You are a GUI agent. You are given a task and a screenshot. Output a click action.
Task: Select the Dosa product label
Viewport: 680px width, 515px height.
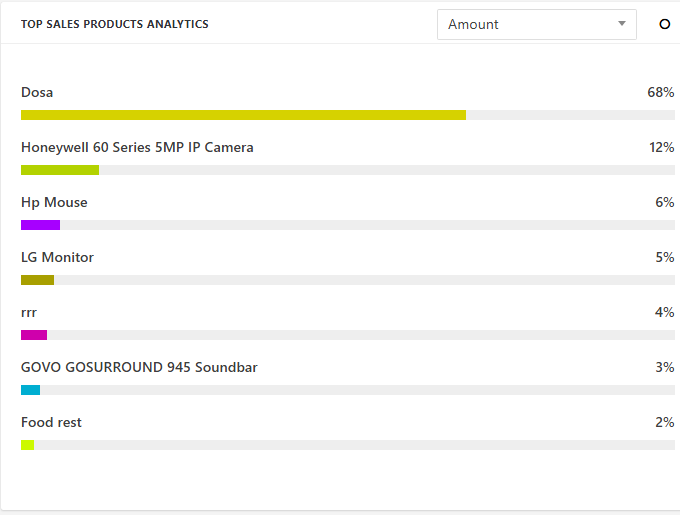tap(37, 93)
